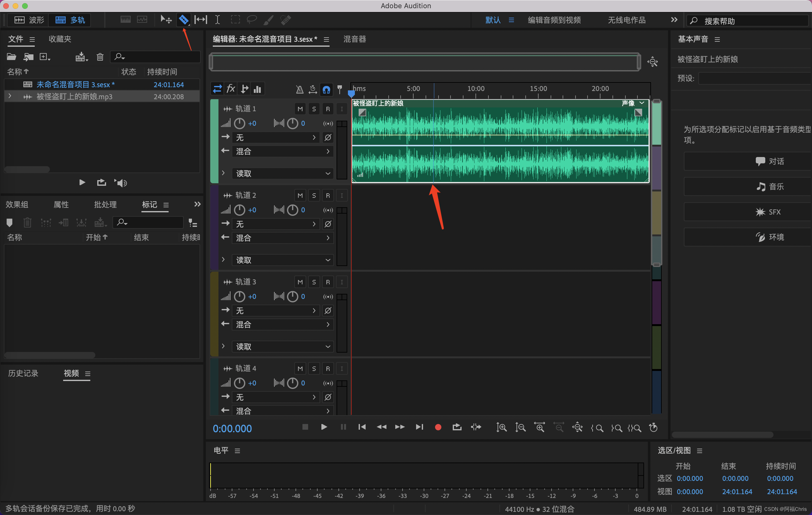Screen dimensions: 812x515
Task: Open the 收藏夹 favorites tab
Action: [x=60, y=39]
